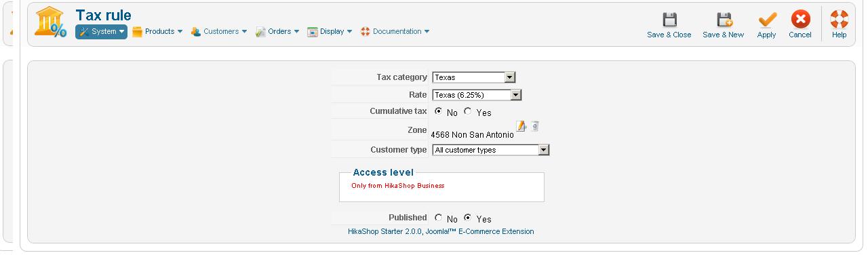
Task: Click the Tax rule bank icon
Action: (50, 23)
